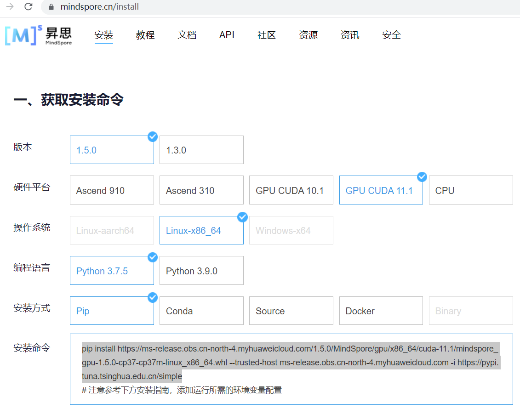Viewport: 520px width, 420px height.
Task: Open the 资源 nav tab
Action: pos(309,35)
